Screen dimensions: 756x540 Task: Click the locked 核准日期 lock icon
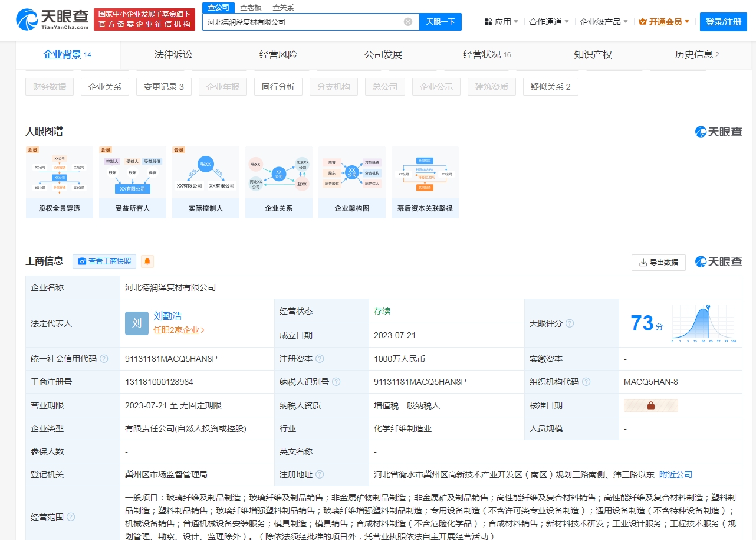(x=651, y=405)
